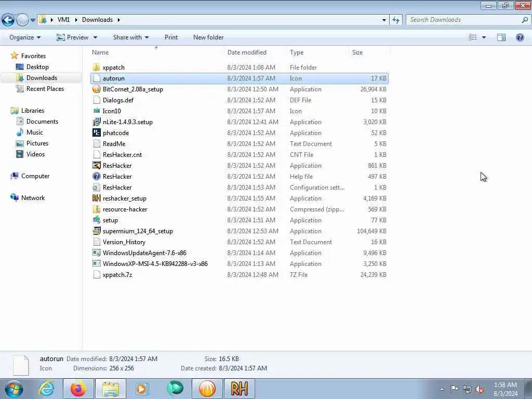The height and width of the screenshot is (399, 532).
Task: Show hidden tray icons arrow
Action: (442, 389)
